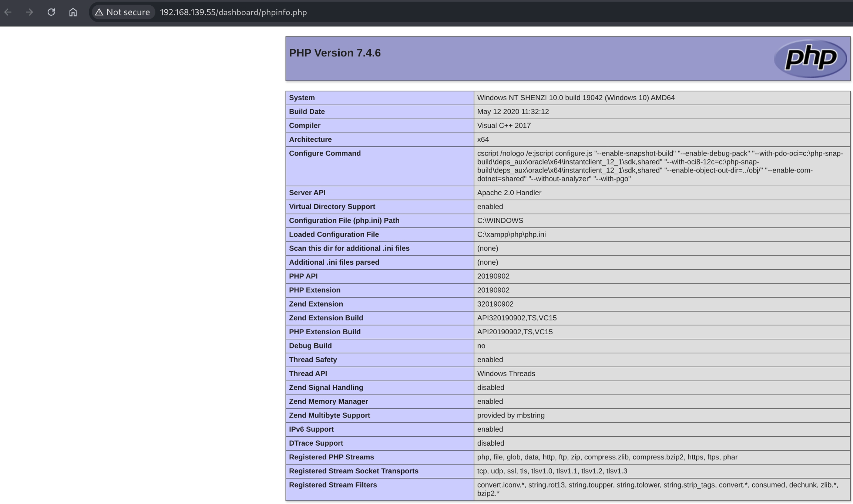This screenshot has height=504, width=853.
Task: Click the Apache 2.0 Handler value
Action: (x=509, y=193)
